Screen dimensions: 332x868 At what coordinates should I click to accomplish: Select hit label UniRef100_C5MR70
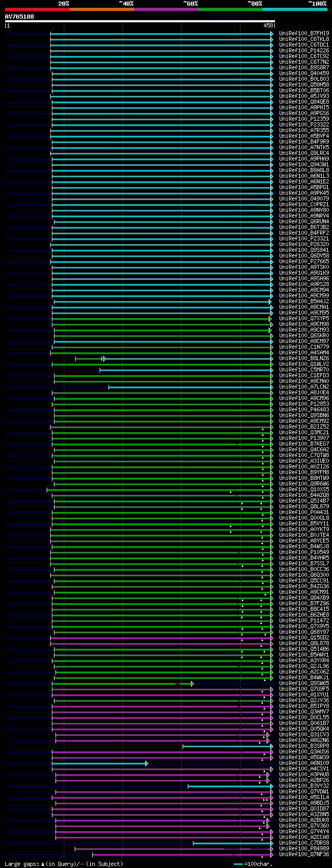coord(304,369)
